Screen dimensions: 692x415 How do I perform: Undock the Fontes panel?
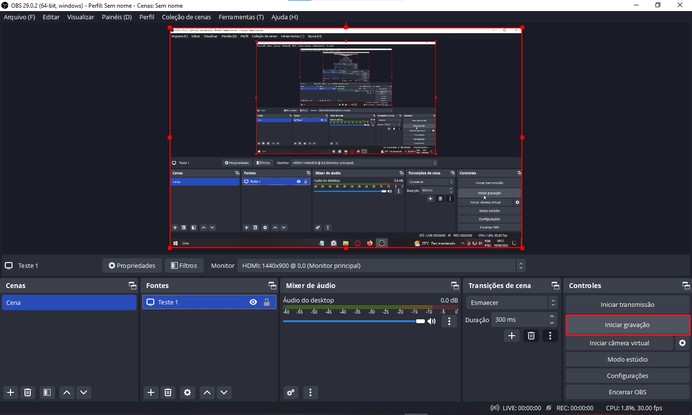[x=272, y=286]
